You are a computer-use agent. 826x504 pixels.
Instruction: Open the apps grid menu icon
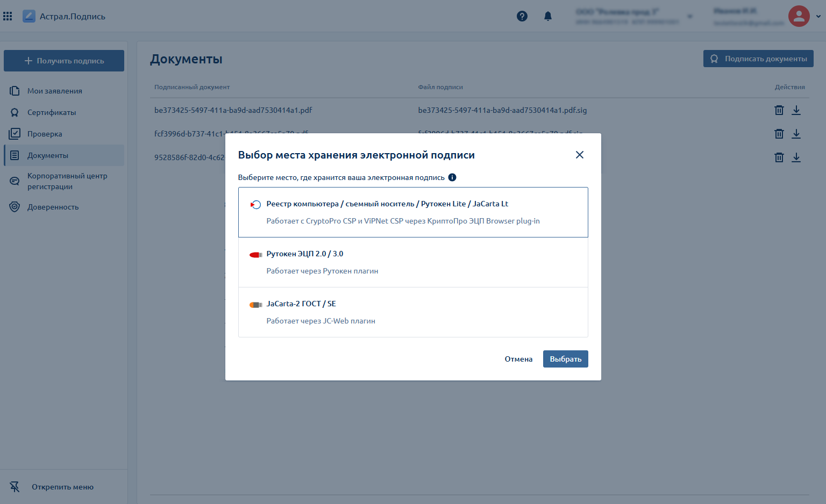coord(8,16)
